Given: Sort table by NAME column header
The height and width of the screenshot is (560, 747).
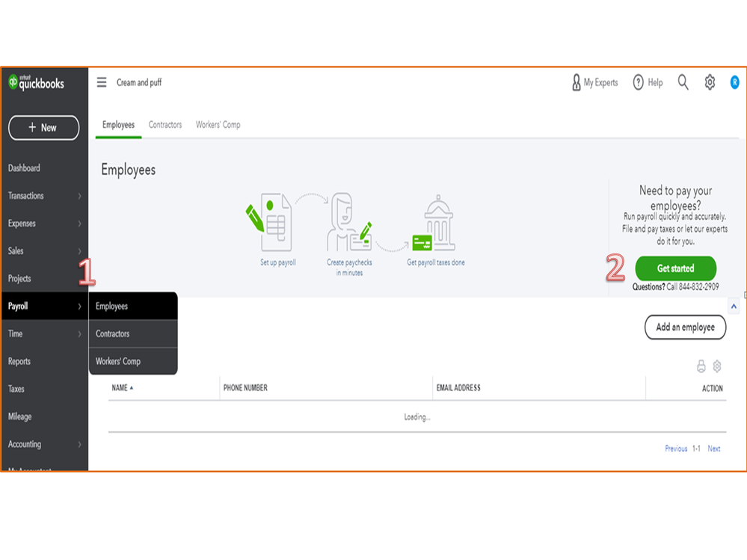Looking at the screenshot, I should click(123, 388).
